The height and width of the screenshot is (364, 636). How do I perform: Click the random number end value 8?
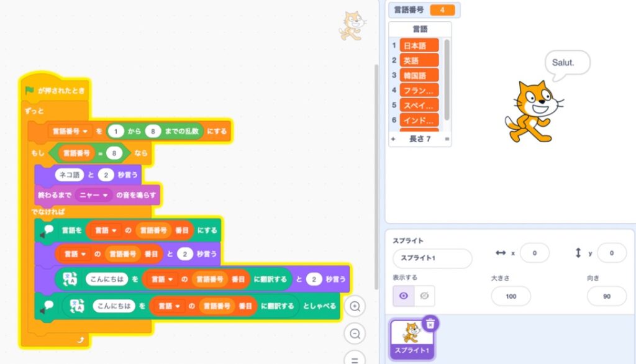153,132
